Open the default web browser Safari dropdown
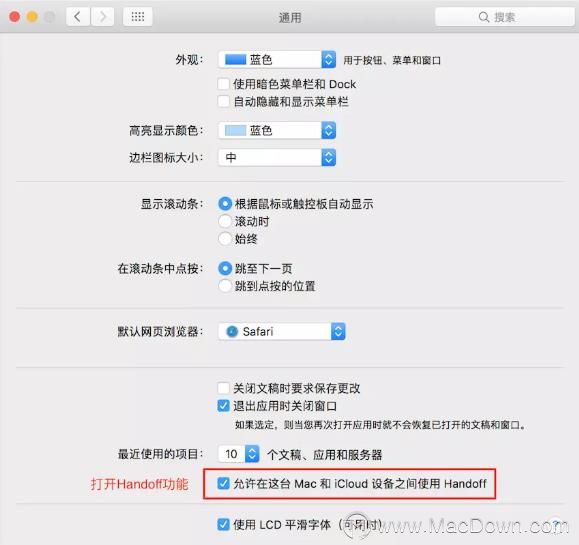This screenshot has height=545, width=579. pos(282,332)
